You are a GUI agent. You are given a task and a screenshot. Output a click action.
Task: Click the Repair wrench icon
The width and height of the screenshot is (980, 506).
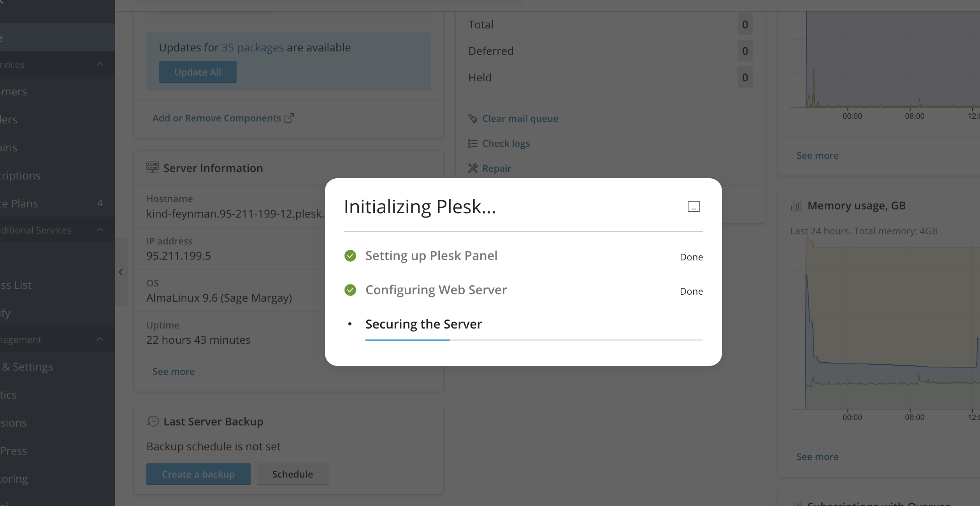(473, 168)
